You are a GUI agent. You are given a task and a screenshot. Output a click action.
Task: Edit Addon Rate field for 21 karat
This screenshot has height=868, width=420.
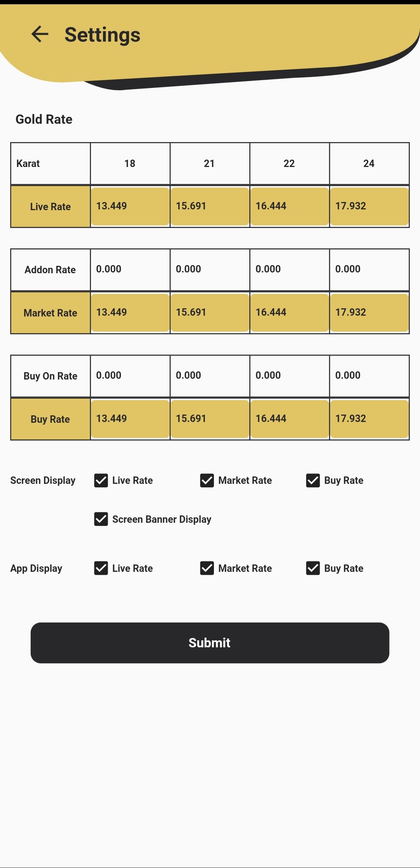[210, 269]
